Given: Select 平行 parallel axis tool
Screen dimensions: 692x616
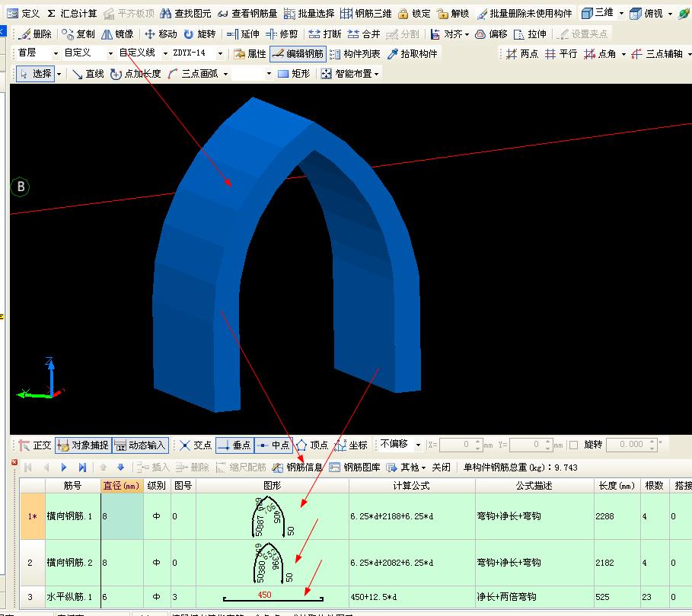Looking at the screenshot, I should [x=561, y=53].
